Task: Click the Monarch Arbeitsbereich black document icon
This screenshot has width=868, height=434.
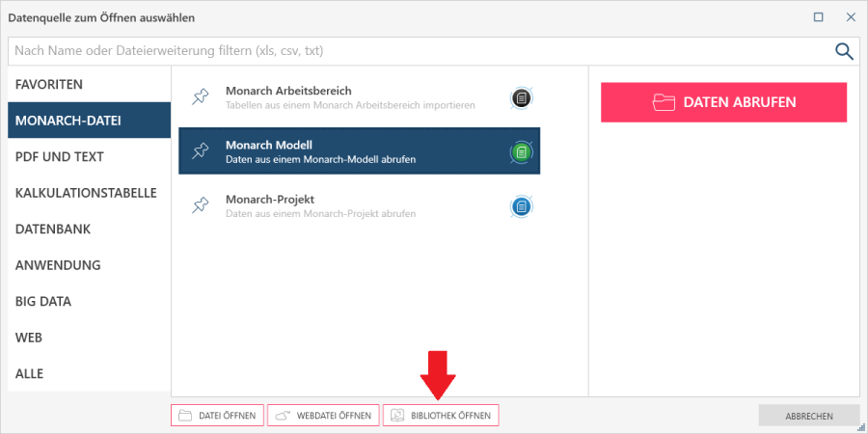Action: pyautogui.click(x=522, y=97)
